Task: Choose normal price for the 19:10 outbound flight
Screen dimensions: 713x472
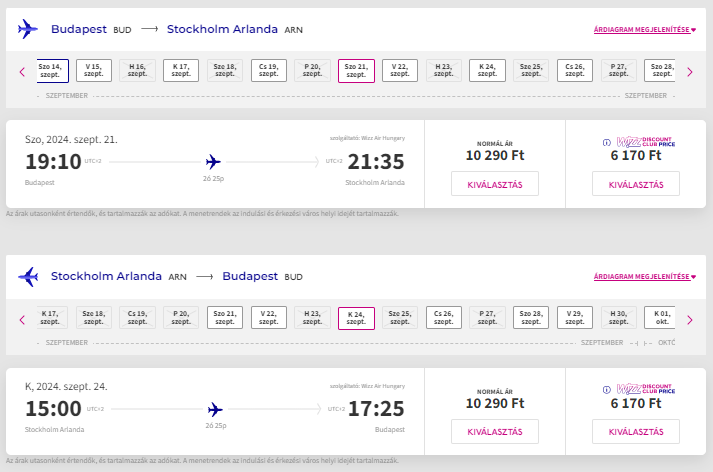Action: [495, 184]
